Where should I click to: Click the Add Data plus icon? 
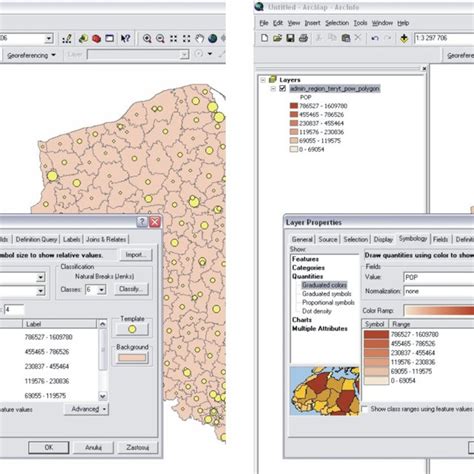pos(404,38)
